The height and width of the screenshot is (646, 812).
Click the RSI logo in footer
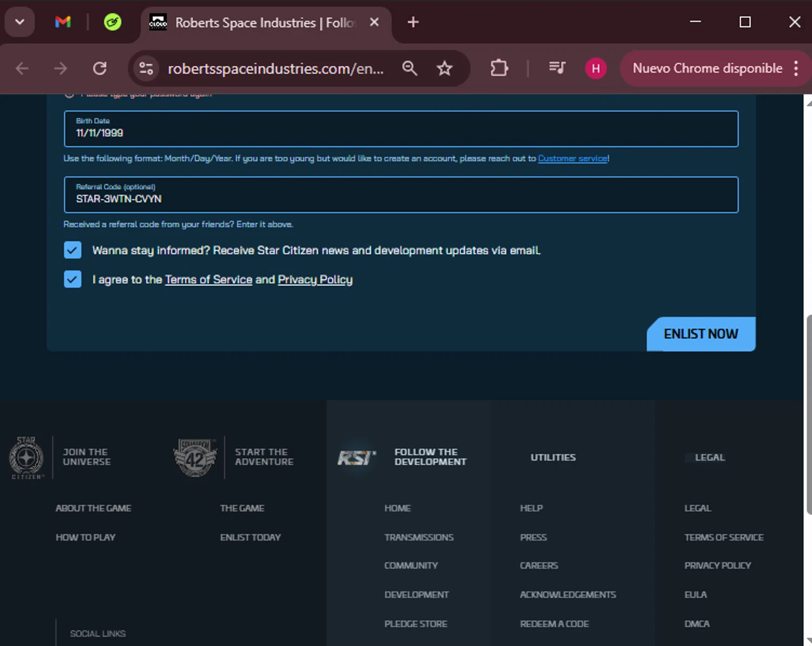click(356, 458)
